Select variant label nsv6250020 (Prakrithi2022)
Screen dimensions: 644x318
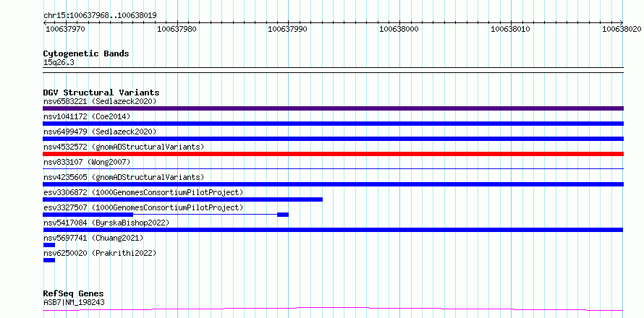100,253
